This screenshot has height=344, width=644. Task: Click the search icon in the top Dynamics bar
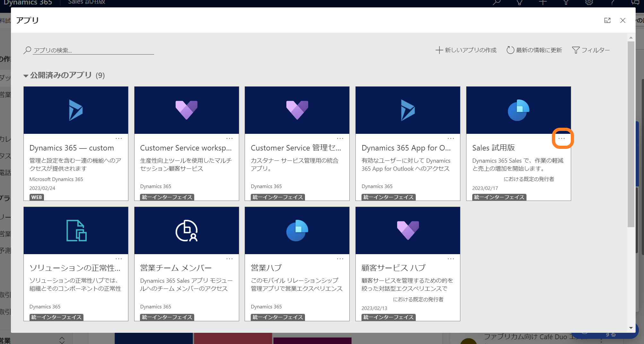pos(497,3)
